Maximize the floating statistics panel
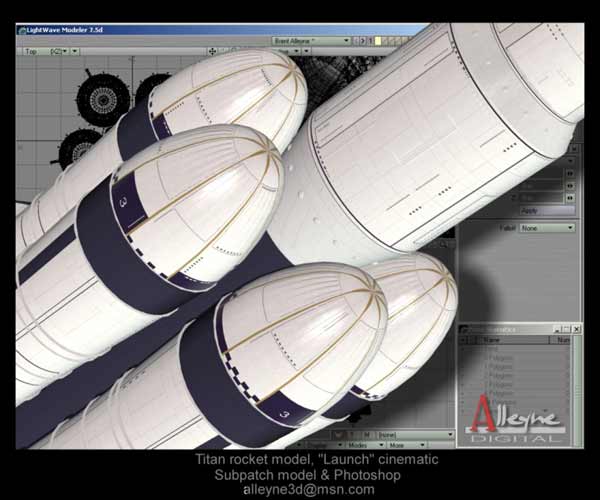 [567, 329]
